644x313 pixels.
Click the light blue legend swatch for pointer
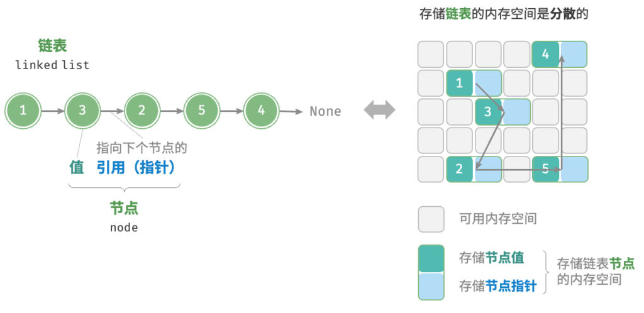(431, 287)
